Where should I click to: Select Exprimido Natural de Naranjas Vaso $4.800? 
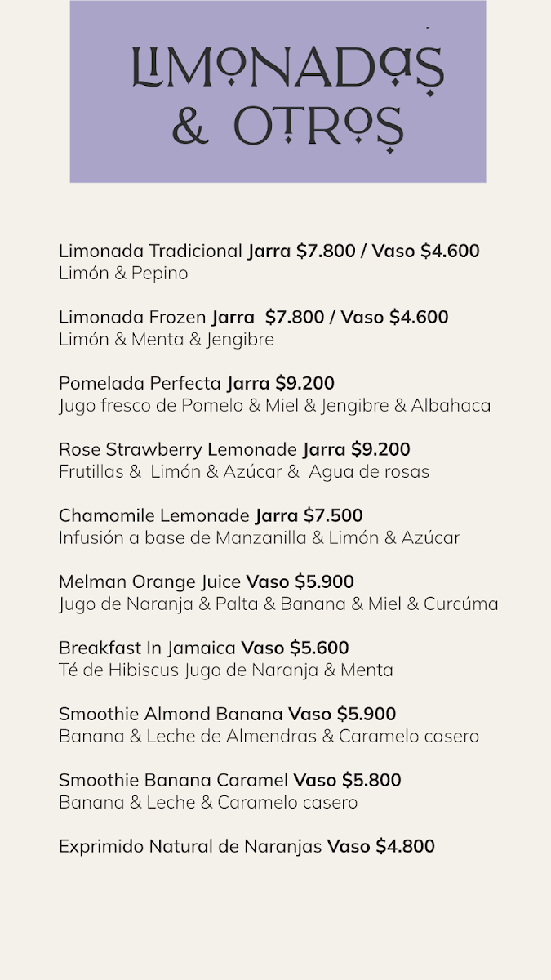coord(247,847)
